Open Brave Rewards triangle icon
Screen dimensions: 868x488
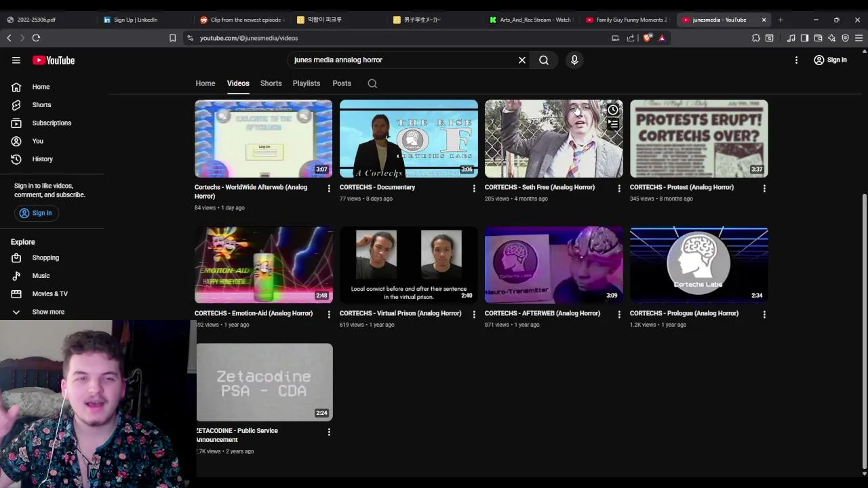[x=662, y=38]
